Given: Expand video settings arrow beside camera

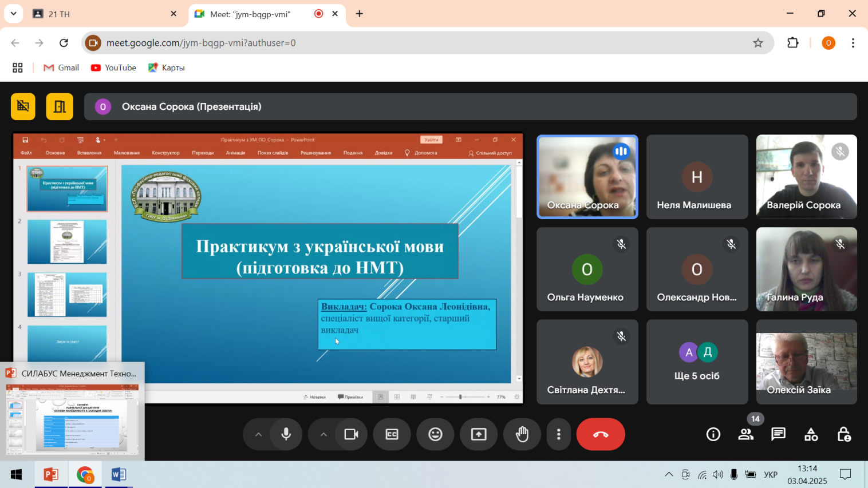Looking at the screenshot, I should (323, 434).
